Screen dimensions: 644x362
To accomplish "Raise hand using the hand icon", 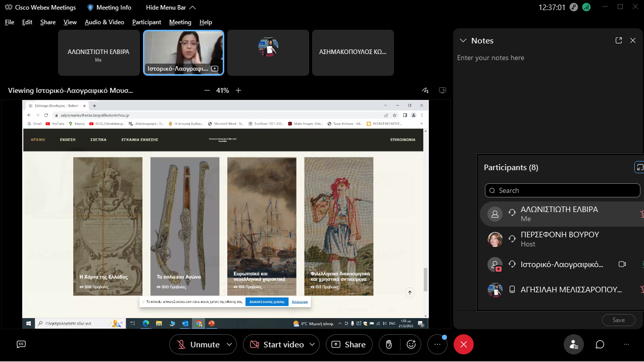I will click(x=389, y=344).
